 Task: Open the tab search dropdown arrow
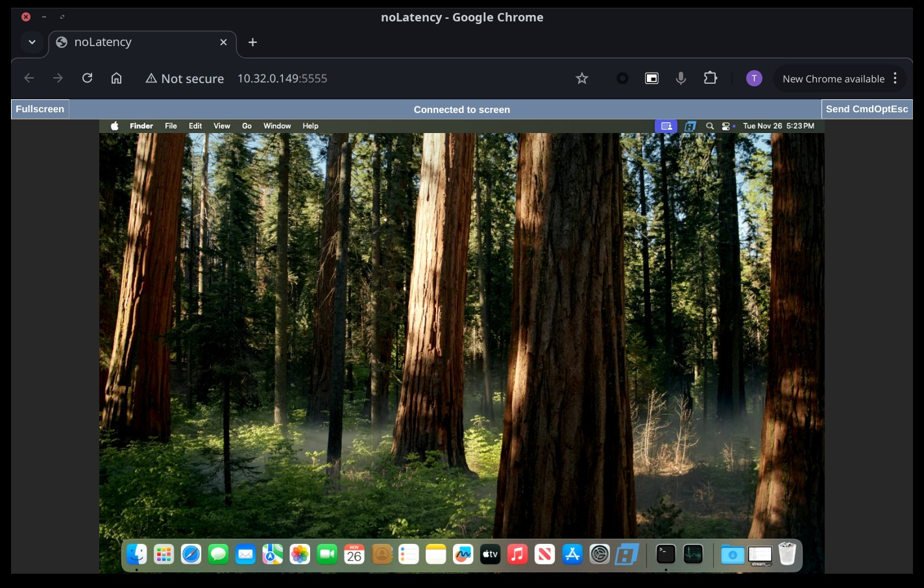pos(32,42)
